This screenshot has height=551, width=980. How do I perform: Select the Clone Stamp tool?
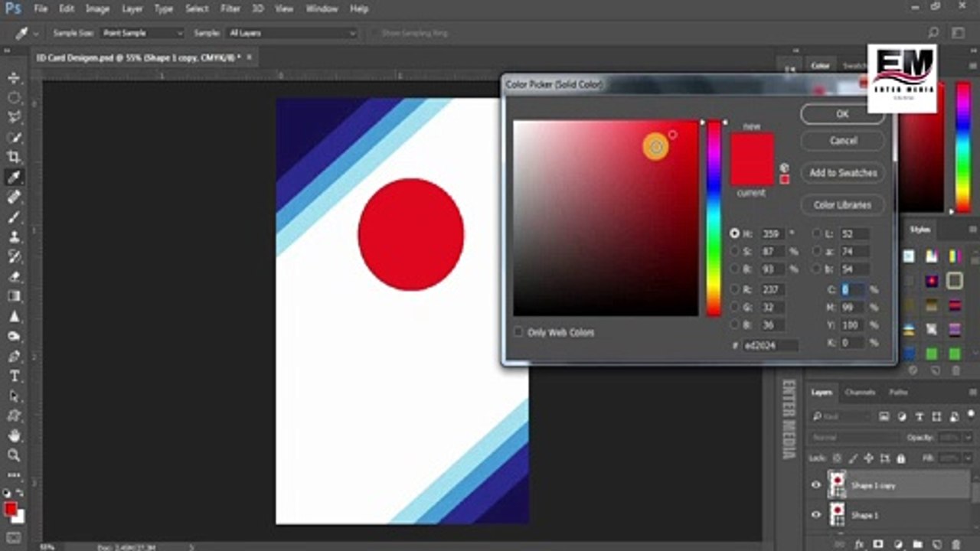click(14, 237)
